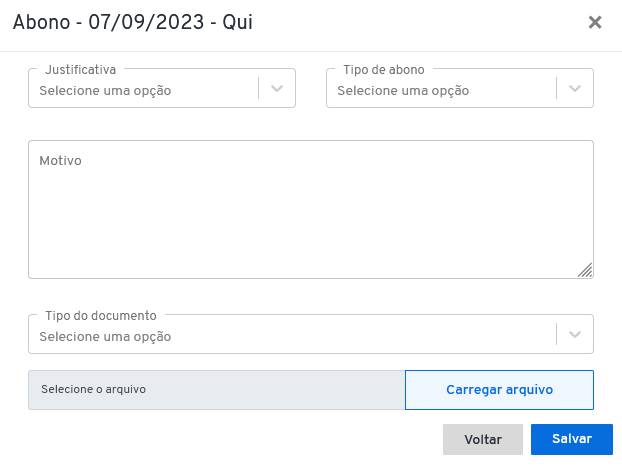622x466 pixels.
Task: Open the Tipo do documento select field
Action: pos(311,334)
